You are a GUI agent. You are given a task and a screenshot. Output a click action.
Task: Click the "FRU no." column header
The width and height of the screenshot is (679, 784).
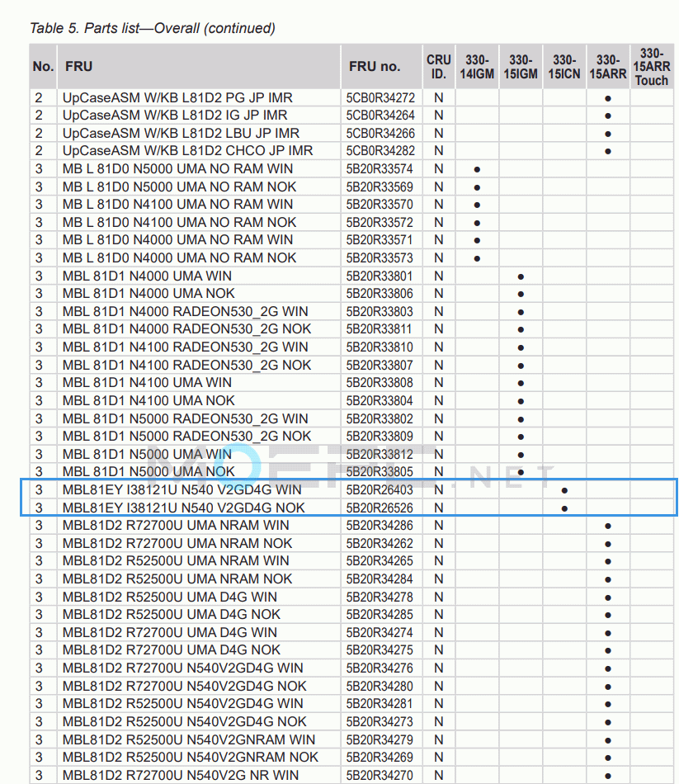click(x=375, y=66)
